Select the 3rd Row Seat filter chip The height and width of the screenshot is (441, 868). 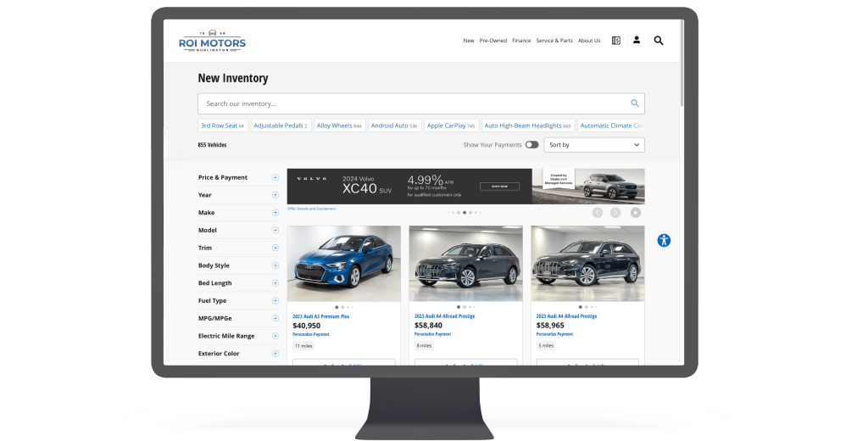[x=223, y=126]
